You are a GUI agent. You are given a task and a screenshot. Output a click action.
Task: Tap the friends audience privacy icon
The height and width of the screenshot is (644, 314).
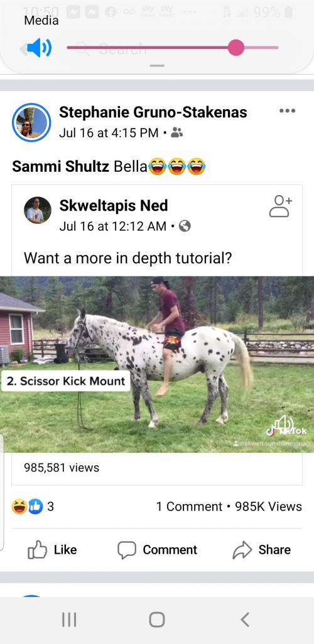click(x=177, y=133)
